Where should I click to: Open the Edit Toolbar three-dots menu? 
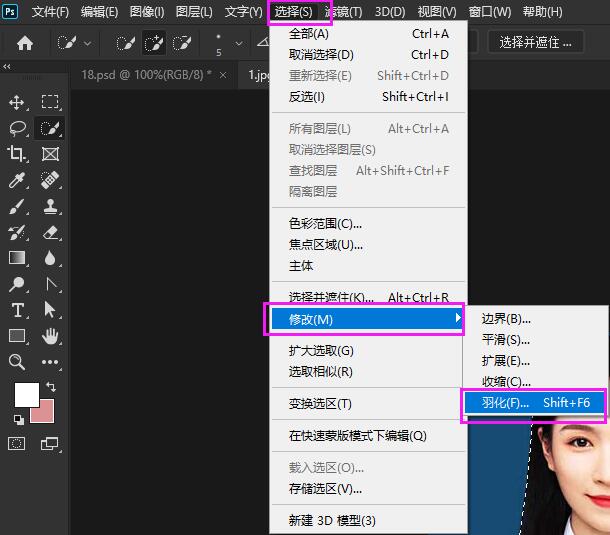pos(50,362)
